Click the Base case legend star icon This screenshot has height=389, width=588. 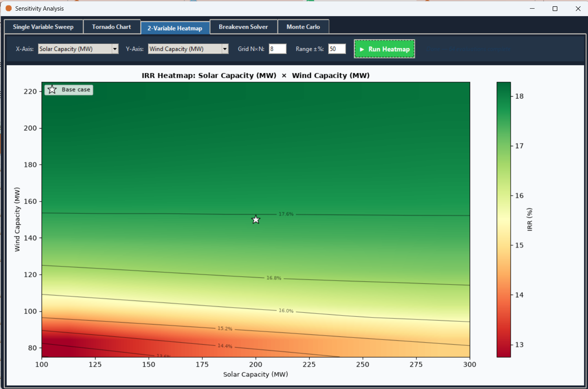52,90
